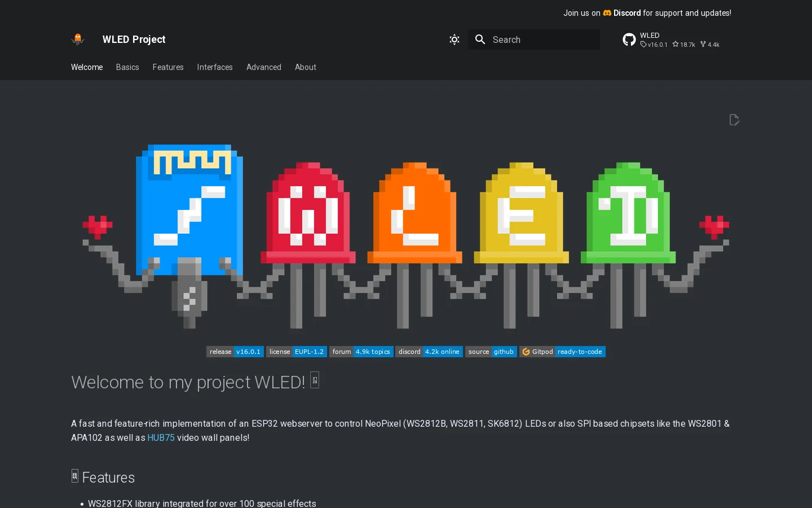
Task: Open the WLED GitHub repository link
Action: point(671,40)
